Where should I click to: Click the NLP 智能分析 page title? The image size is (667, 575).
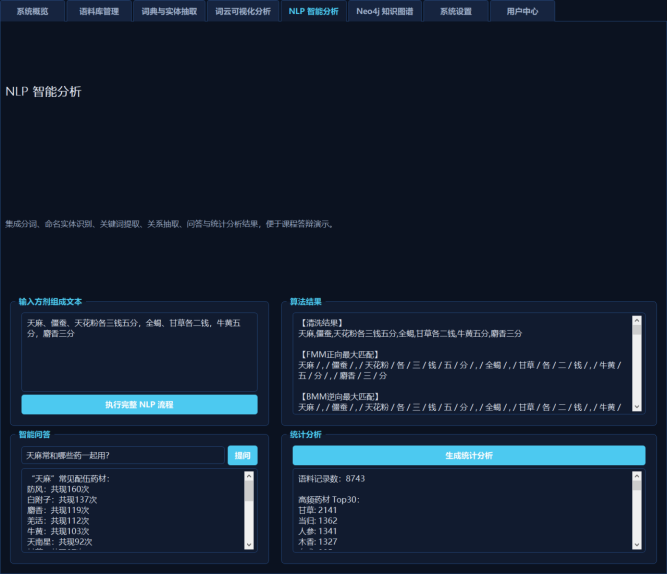point(43,91)
